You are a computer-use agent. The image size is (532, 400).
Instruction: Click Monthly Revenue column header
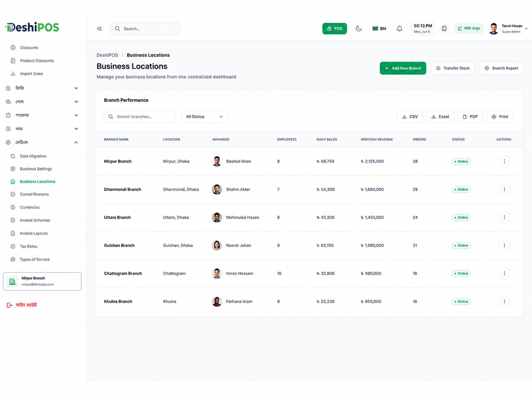coord(377,140)
